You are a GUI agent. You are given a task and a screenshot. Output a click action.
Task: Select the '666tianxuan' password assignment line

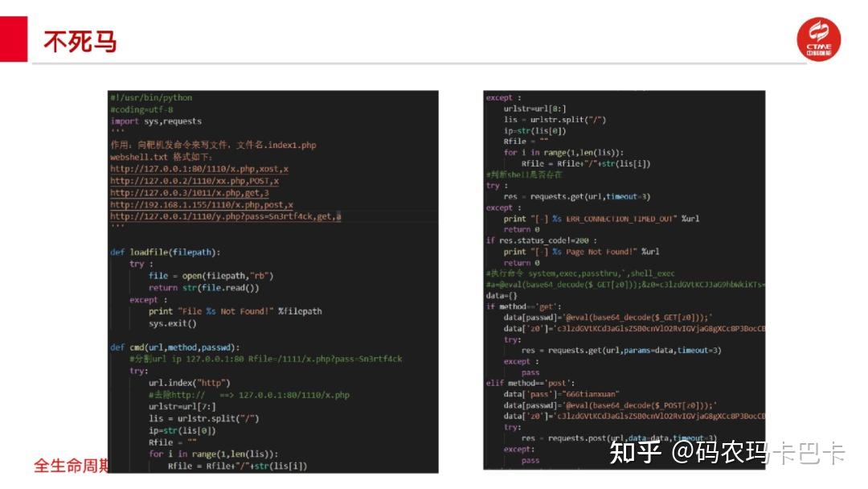pos(561,394)
